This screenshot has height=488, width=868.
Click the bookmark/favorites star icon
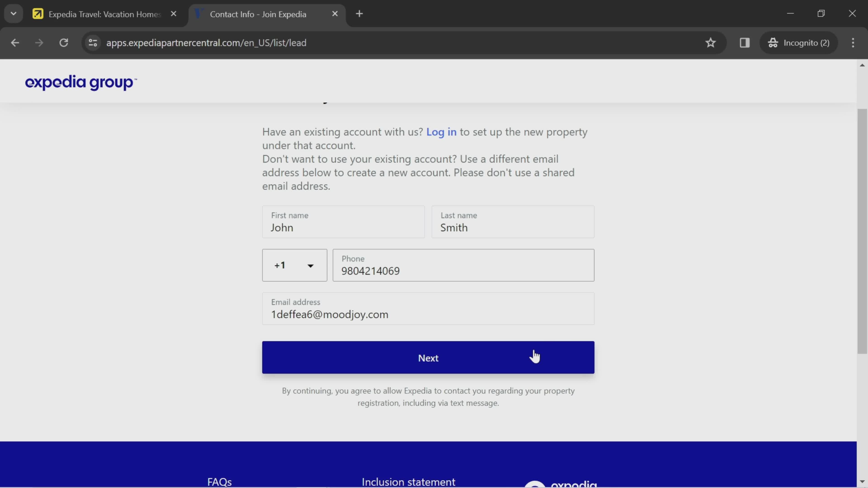click(x=711, y=42)
